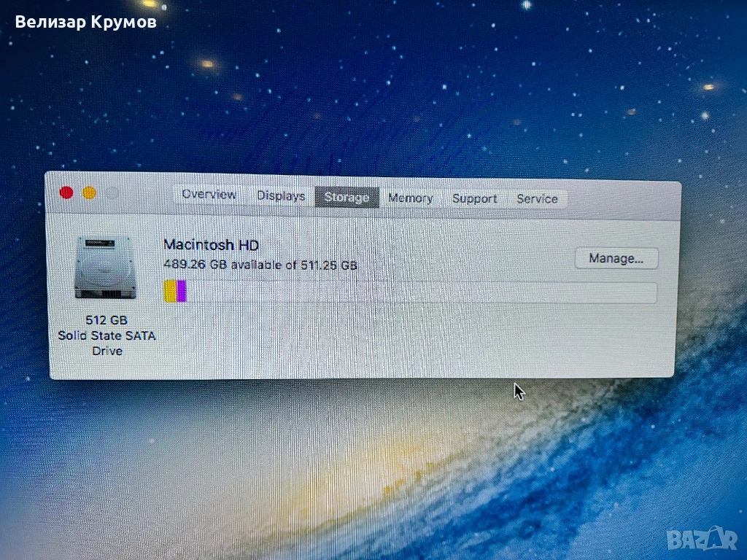Click the 512 GB capacity label
The height and width of the screenshot is (560, 747).
(107, 320)
